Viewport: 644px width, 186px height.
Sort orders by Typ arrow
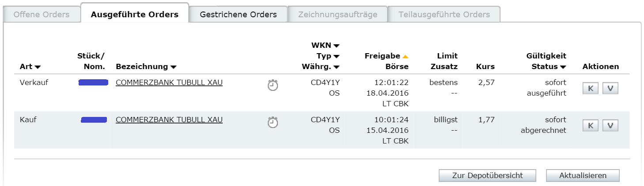[x=337, y=56]
